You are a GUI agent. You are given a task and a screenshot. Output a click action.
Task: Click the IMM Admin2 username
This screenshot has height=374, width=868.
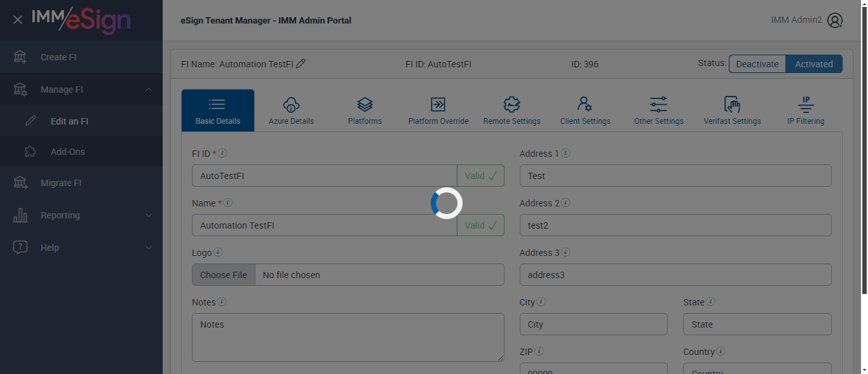796,20
